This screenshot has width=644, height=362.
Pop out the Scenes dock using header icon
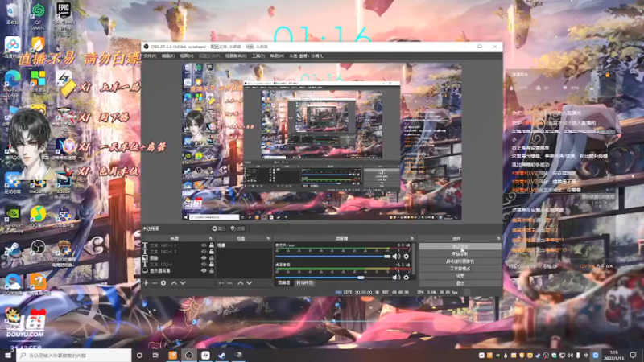point(268,238)
